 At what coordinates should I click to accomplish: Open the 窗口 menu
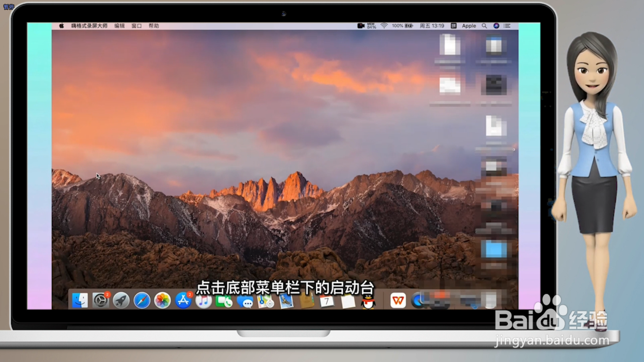coord(137,26)
